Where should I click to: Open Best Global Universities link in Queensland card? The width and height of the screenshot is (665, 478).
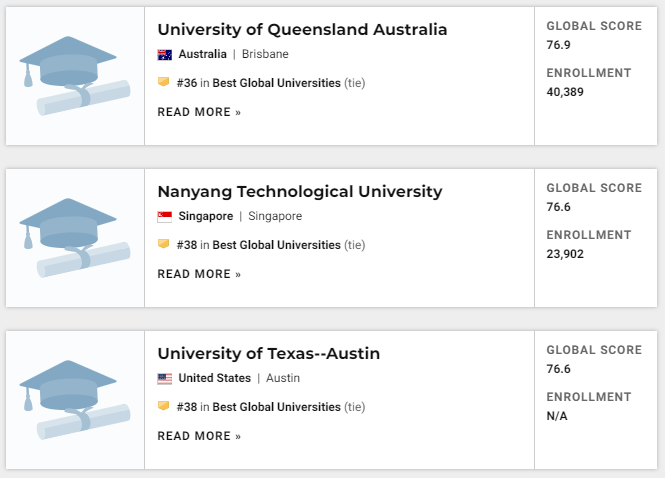(277, 83)
